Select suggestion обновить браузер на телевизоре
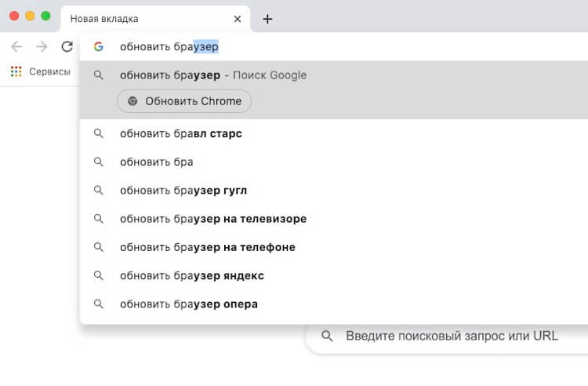Screen dimensions: 588x386 [x=334, y=219]
